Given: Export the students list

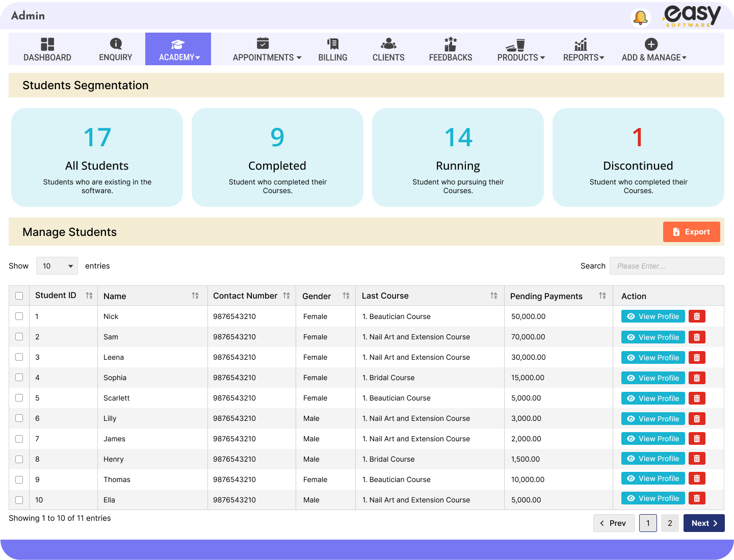Looking at the screenshot, I should click(x=691, y=232).
